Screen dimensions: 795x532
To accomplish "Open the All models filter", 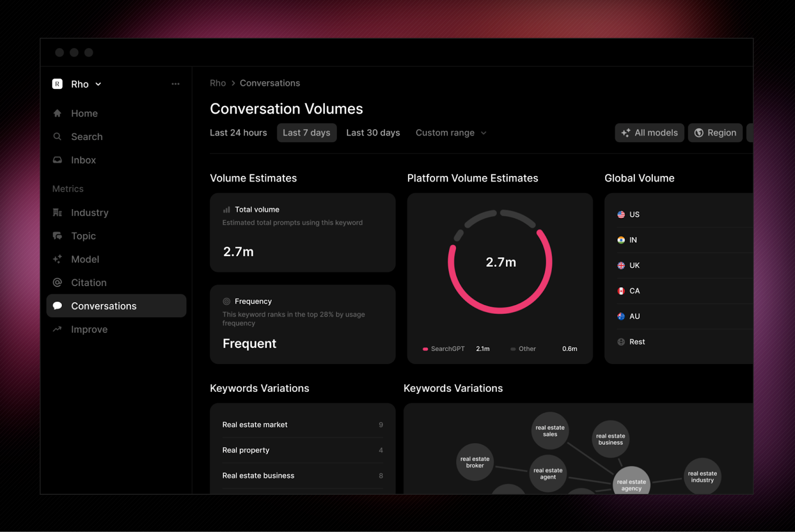I will coord(649,133).
